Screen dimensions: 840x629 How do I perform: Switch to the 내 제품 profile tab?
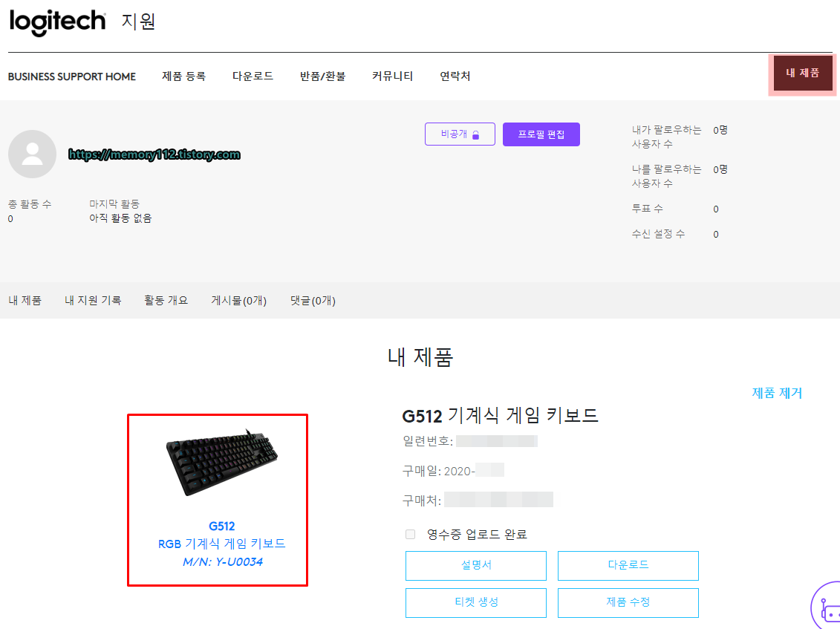click(x=25, y=301)
